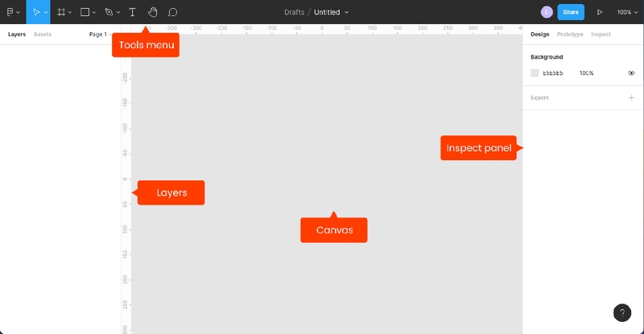Add export setting with plus icon
644x334 pixels.
[x=631, y=97]
